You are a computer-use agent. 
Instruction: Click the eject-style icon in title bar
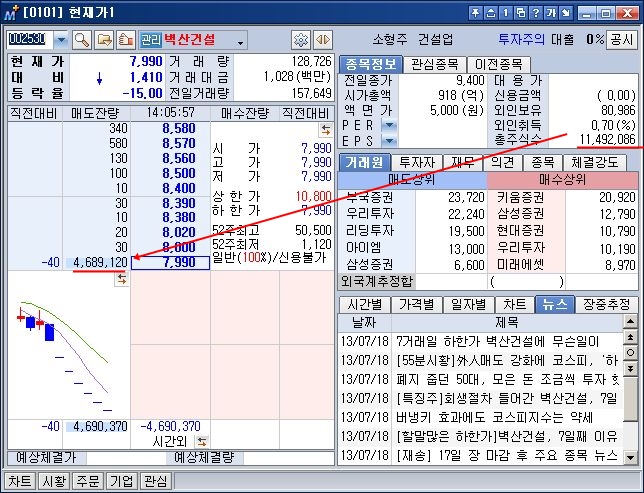click(x=490, y=13)
